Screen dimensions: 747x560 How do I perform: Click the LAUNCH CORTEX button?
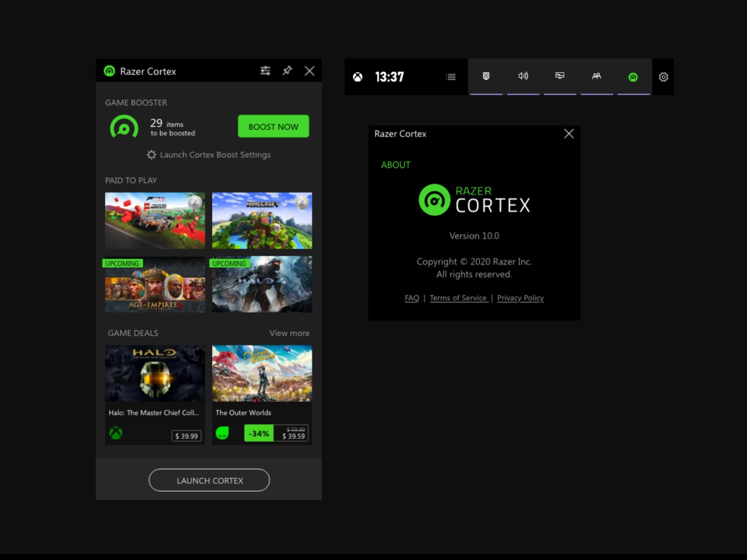pos(209,480)
